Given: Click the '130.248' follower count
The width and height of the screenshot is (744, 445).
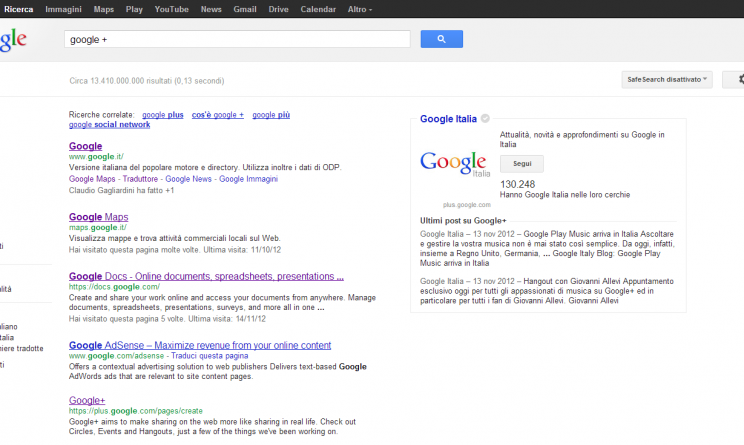Looking at the screenshot, I should pyautogui.click(x=517, y=184).
